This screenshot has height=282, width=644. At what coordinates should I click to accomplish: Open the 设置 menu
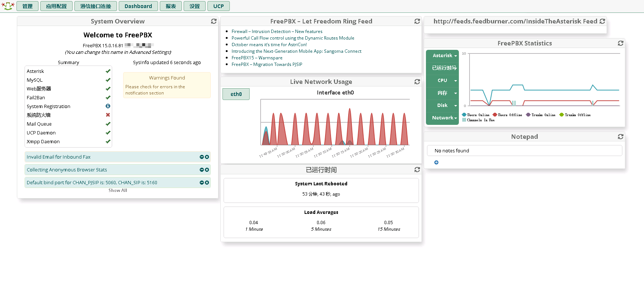pyautogui.click(x=195, y=6)
